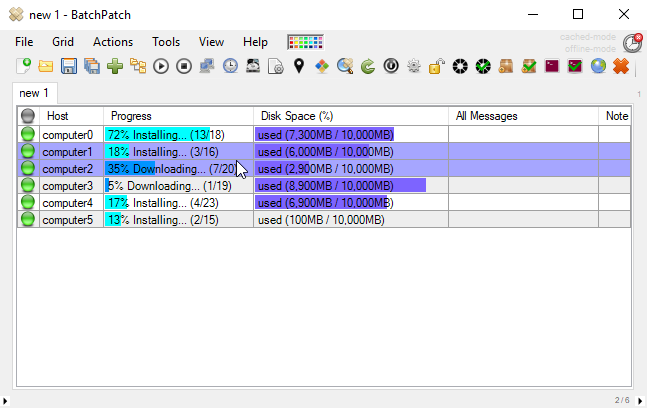
Task: Open the Actions menu
Action: click(113, 42)
